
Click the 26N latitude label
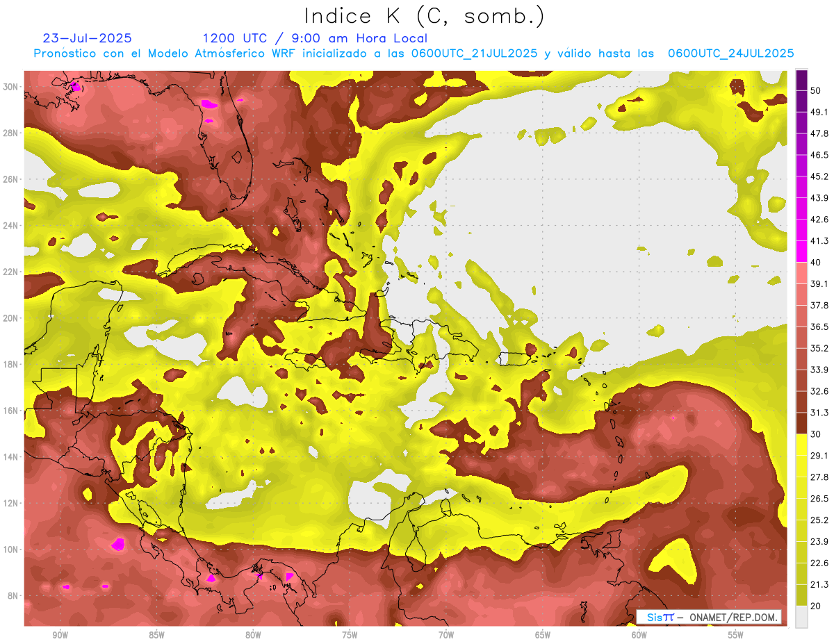pos(10,179)
